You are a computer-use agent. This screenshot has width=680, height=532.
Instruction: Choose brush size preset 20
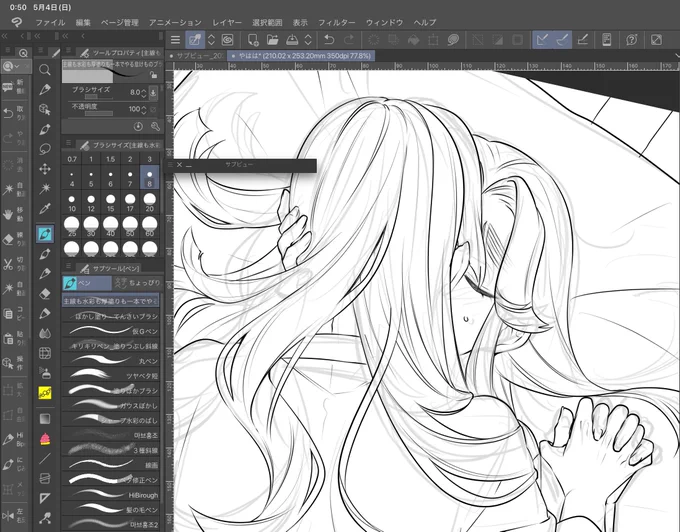[x=150, y=202]
